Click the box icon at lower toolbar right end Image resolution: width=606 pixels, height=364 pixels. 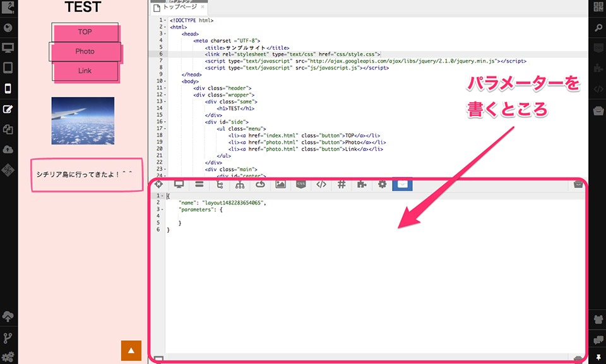tap(578, 184)
